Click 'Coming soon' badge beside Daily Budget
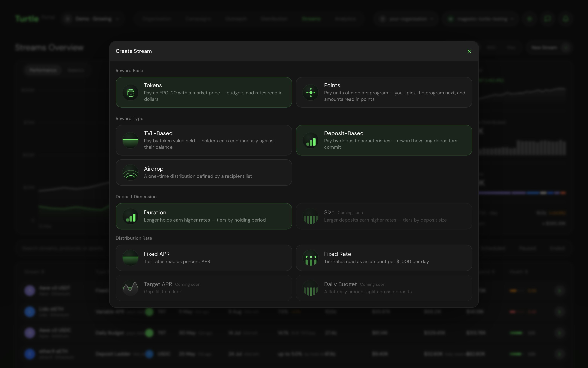The width and height of the screenshot is (588, 368). click(372, 284)
